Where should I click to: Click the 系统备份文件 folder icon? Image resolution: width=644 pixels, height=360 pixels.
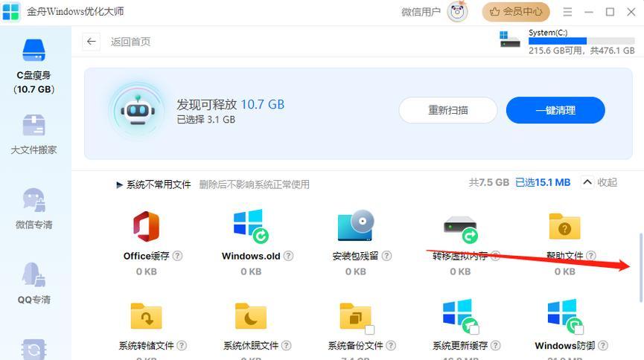tap(356, 316)
